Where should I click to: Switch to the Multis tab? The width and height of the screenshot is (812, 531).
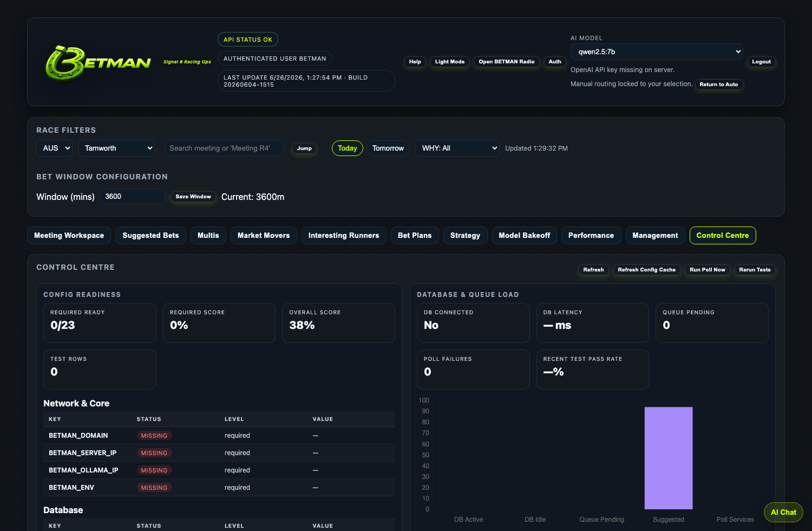(x=208, y=235)
